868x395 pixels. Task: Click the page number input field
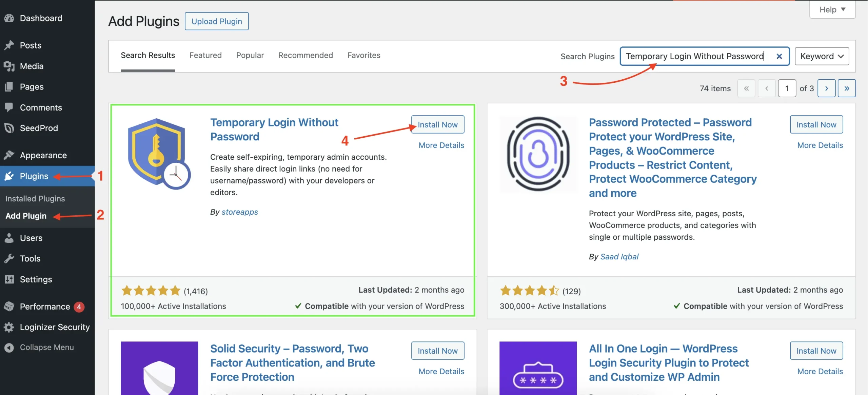[x=787, y=88]
